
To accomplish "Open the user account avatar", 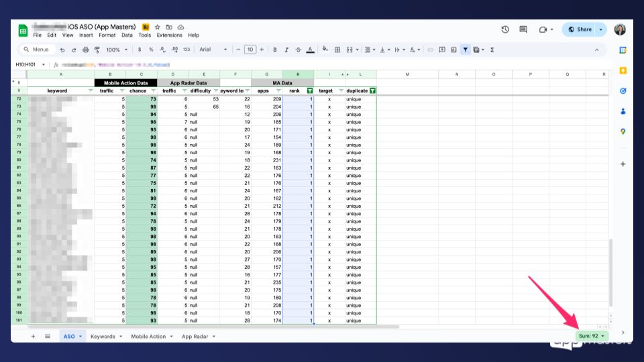I will click(620, 29).
